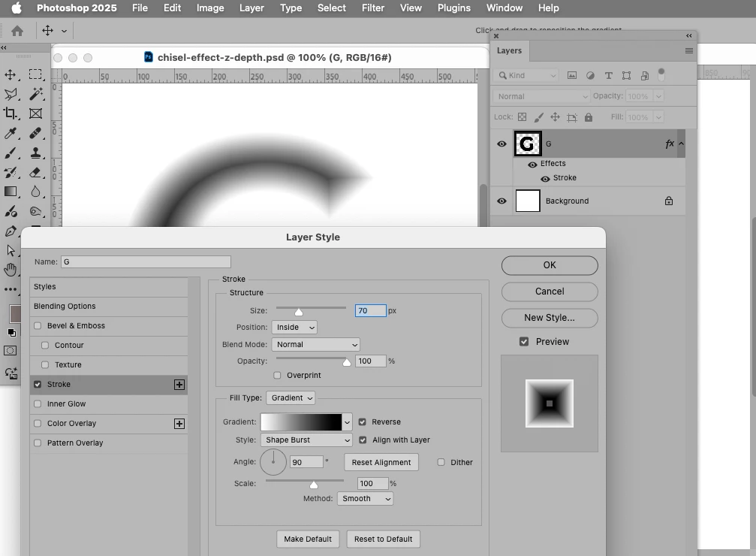The width and height of the screenshot is (756, 556).
Task: Enable the Contour checkbox
Action: tap(45, 345)
